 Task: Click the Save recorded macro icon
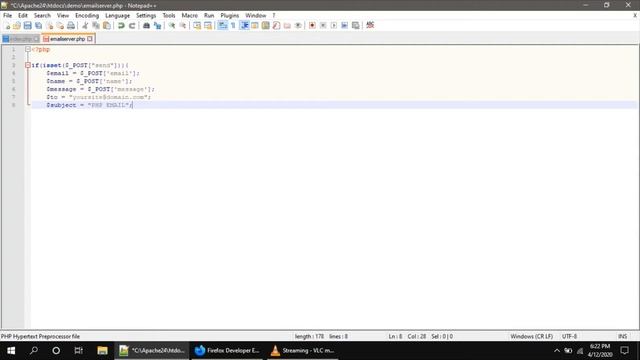(356, 26)
